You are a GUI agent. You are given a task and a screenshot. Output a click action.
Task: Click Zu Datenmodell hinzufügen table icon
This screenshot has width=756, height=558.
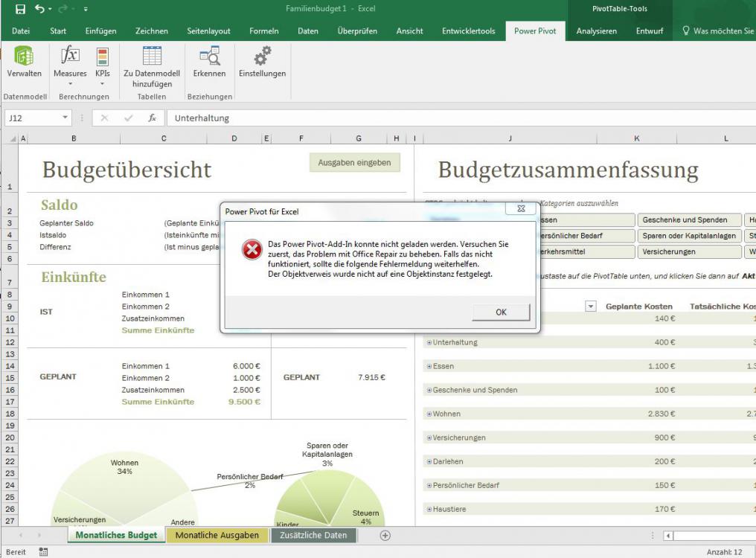click(152, 57)
